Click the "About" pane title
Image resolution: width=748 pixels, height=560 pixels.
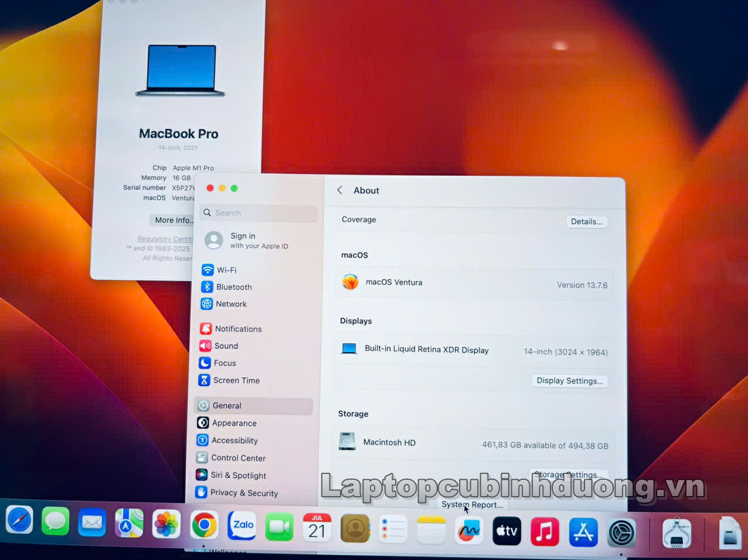point(366,190)
